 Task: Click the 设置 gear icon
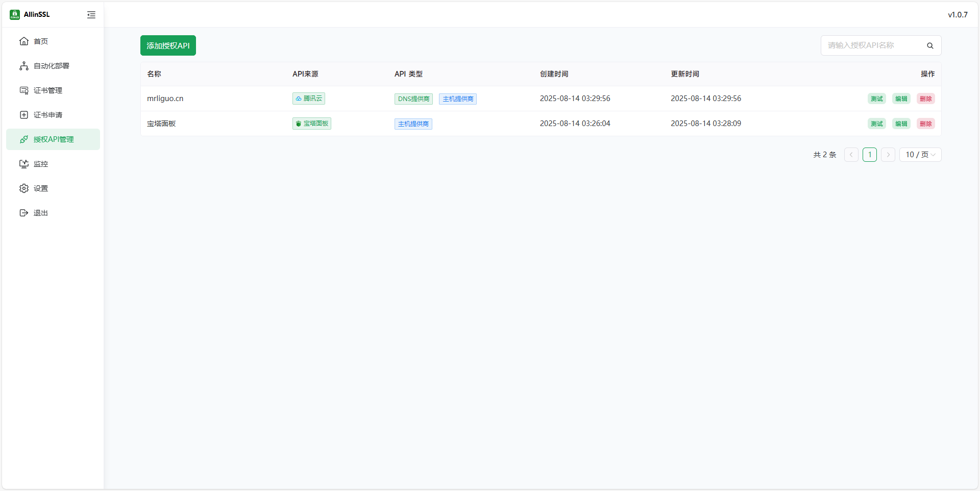pos(24,188)
